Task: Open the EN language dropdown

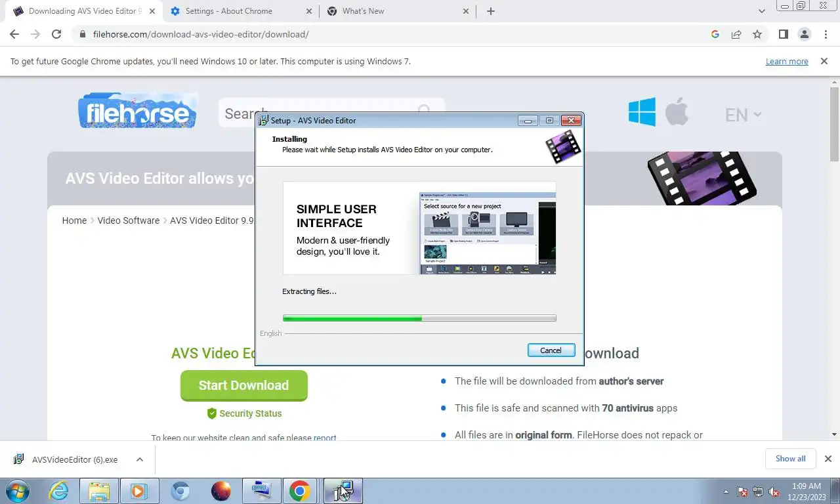Action: pos(743,115)
